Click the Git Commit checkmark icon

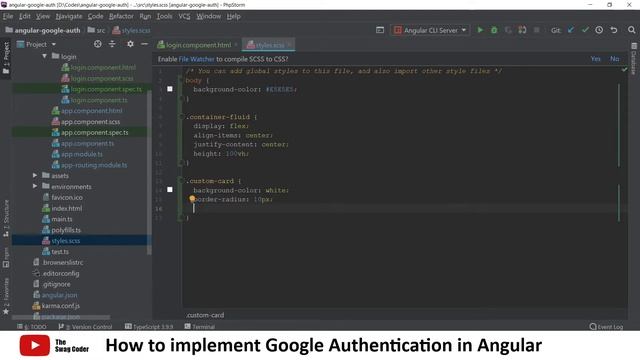coord(585,30)
